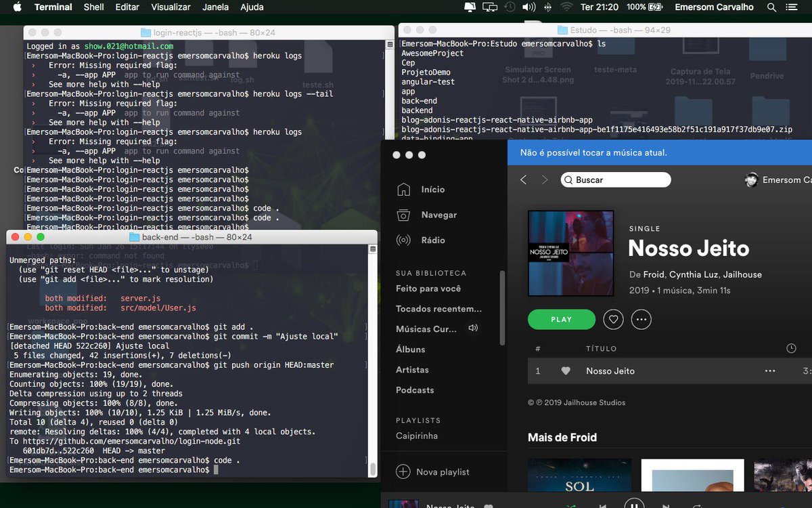Viewport: 812px width, 508px height.
Task: Open the Wi-Fi menu bar icon
Action: point(566,7)
